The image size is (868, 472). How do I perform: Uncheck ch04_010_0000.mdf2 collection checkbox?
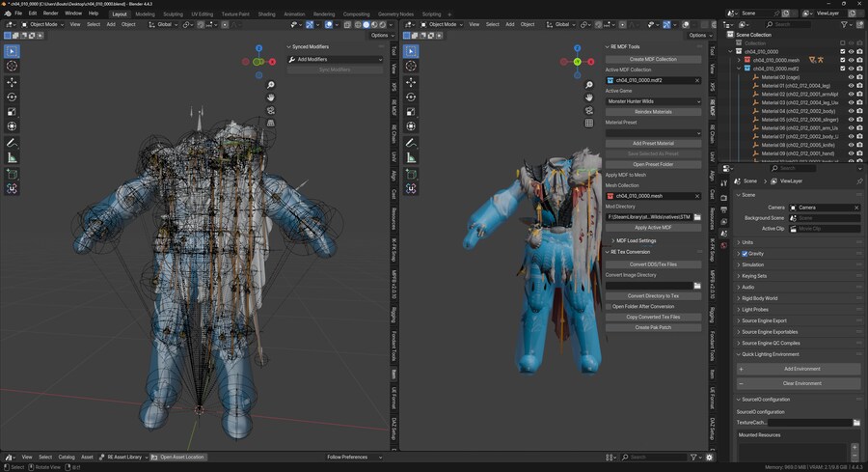pyautogui.click(x=843, y=69)
